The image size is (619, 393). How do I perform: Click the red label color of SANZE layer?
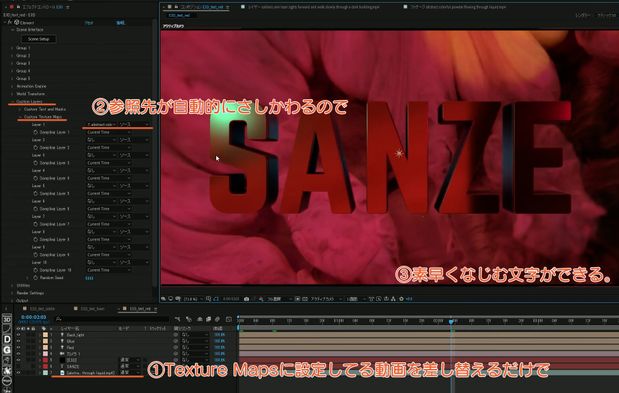point(45,367)
